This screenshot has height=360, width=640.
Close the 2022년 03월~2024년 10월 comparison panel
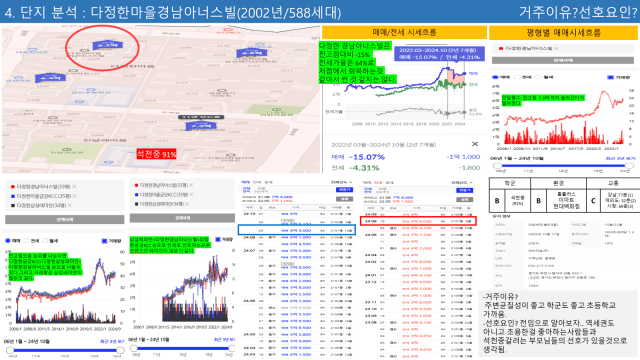(475, 144)
